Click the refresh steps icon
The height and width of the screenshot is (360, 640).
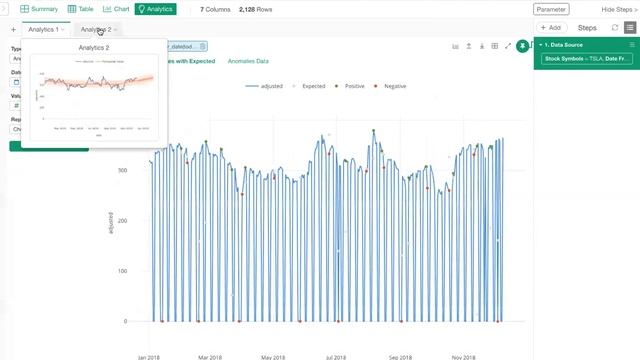[x=615, y=28]
